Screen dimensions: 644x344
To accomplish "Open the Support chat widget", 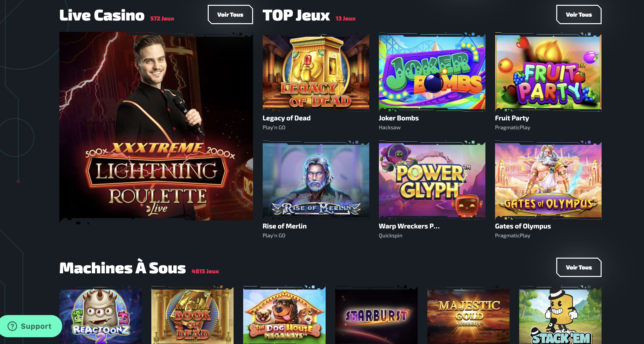I will [x=31, y=326].
